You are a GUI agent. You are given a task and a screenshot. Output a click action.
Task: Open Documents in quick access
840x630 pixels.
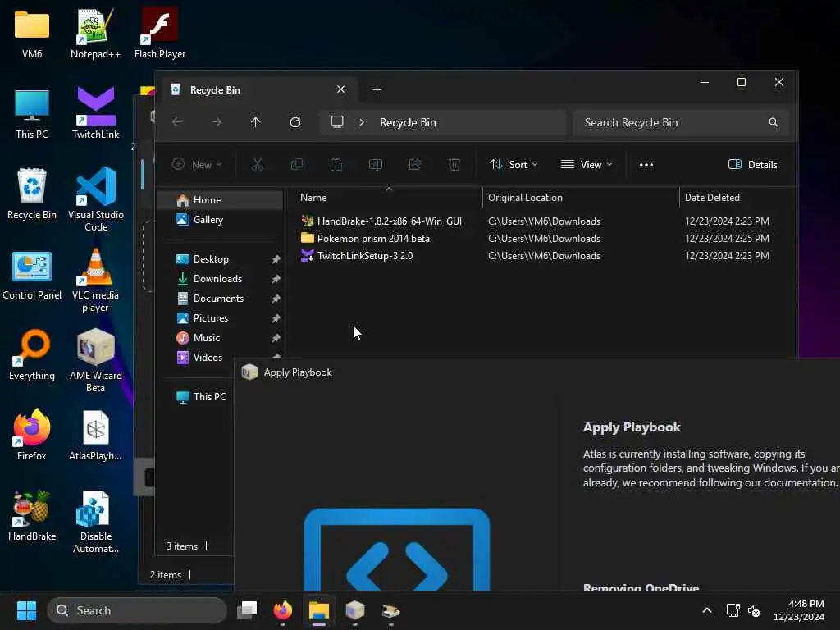tap(220, 299)
